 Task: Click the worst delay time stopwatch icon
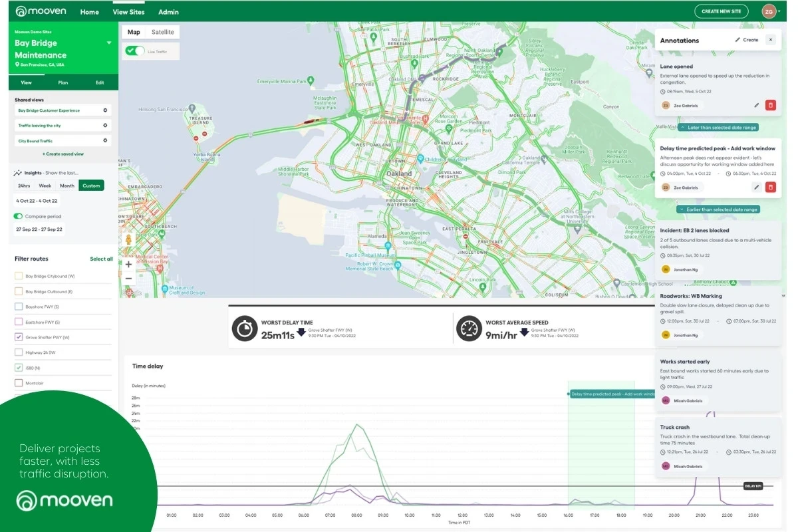tap(245, 329)
